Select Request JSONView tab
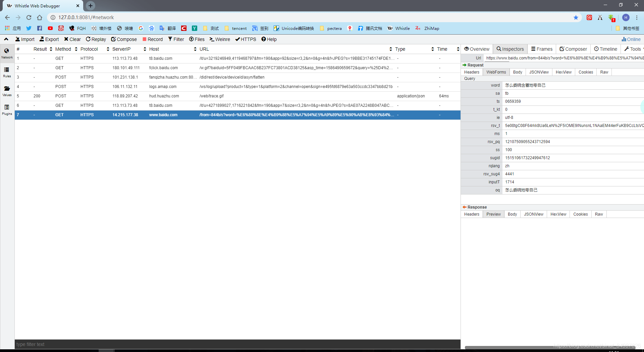644x352 pixels. 539,72
